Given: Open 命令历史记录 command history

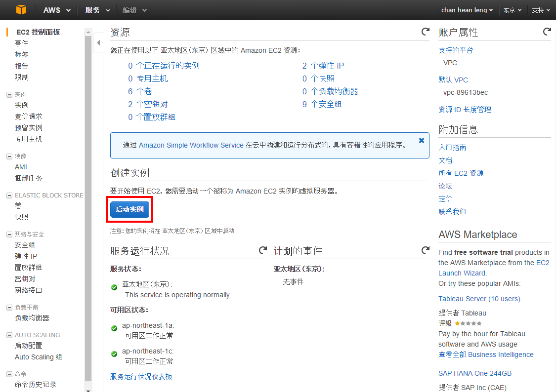Looking at the screenshot, I should tap(36, 385).
